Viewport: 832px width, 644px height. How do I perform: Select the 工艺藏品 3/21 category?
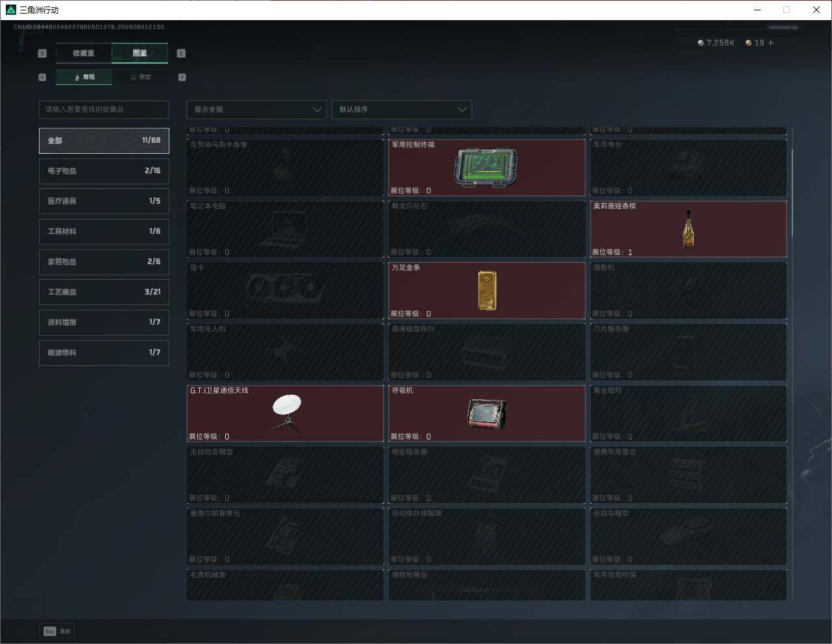coord(104,292)
